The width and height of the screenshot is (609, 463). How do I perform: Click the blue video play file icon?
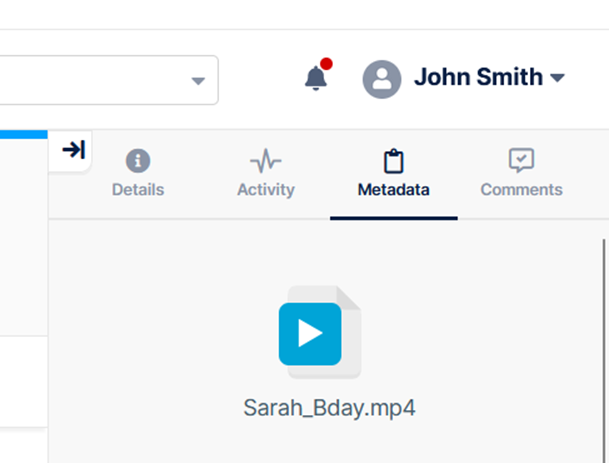click(311, 333)
